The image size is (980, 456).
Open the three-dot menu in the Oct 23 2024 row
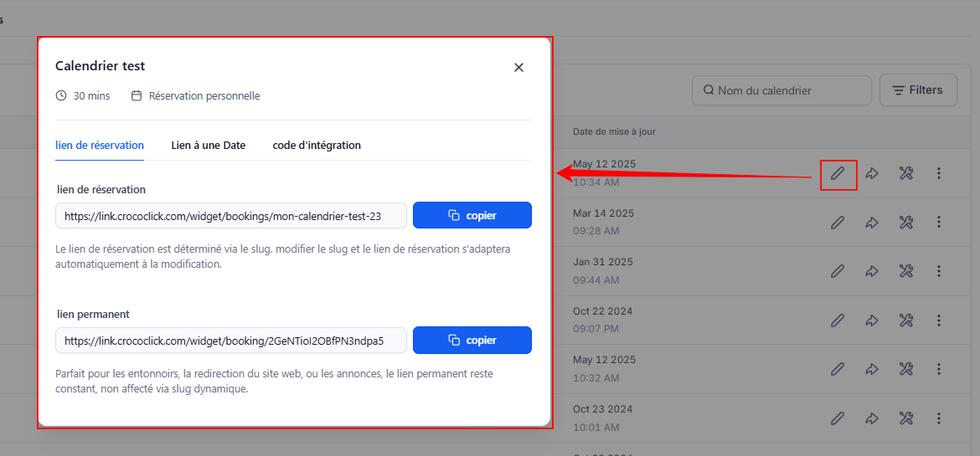click(939, 418)
